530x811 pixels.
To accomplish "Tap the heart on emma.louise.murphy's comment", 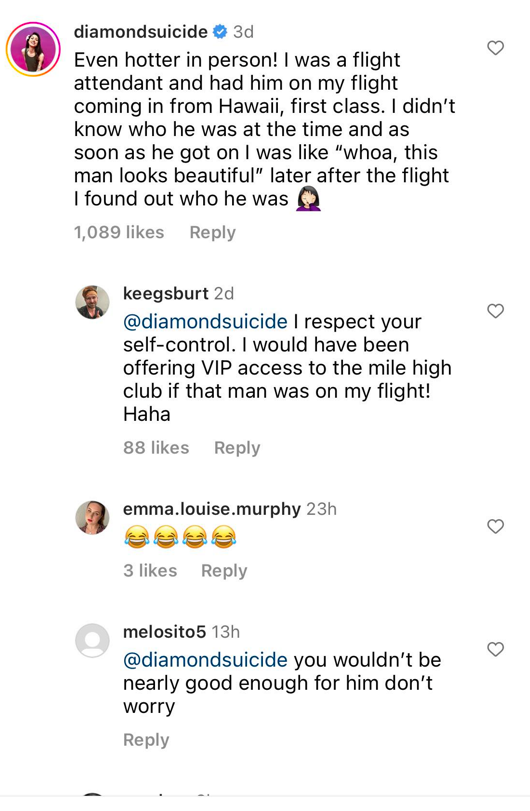I will pyautogui.click(x=495, y=527).
